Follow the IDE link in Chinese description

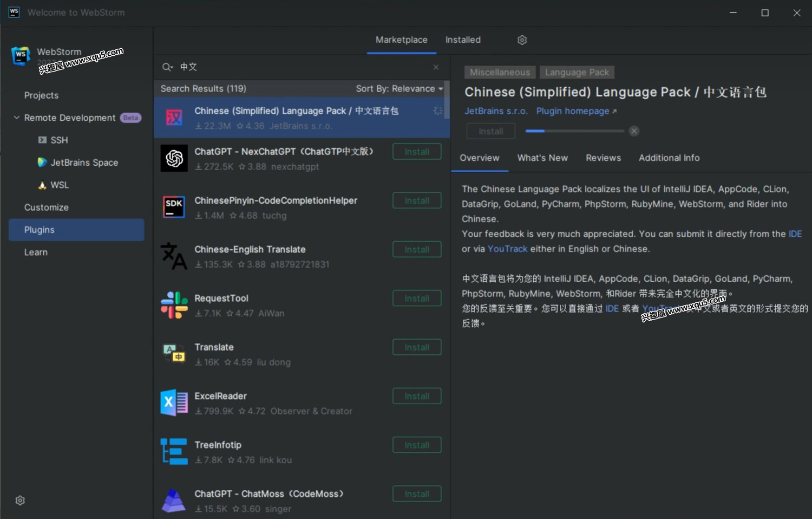click(x=612, y=308)
